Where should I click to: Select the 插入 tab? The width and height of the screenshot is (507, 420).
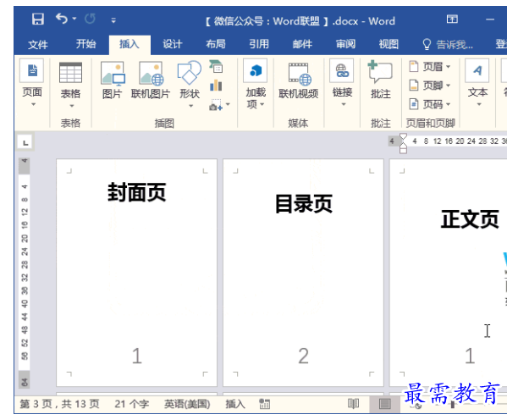point(130,44)
